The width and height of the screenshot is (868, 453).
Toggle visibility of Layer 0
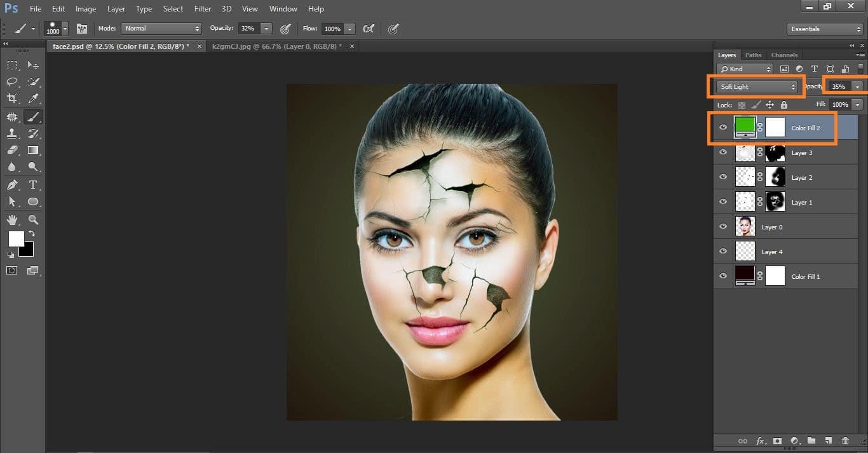pyautogui.click(x=722, y=227)
